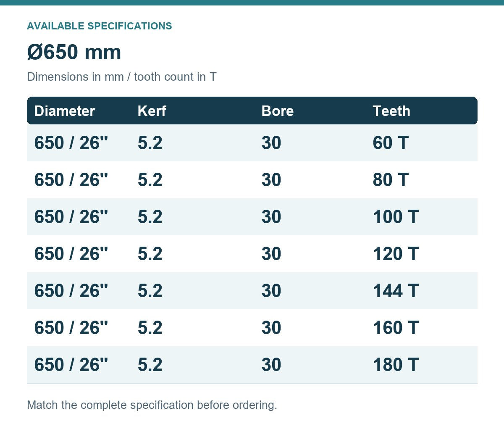Click "650 / 26"" diameter in the 60 T row
This screenshot has width=504, height=432.
pos(71,143)
